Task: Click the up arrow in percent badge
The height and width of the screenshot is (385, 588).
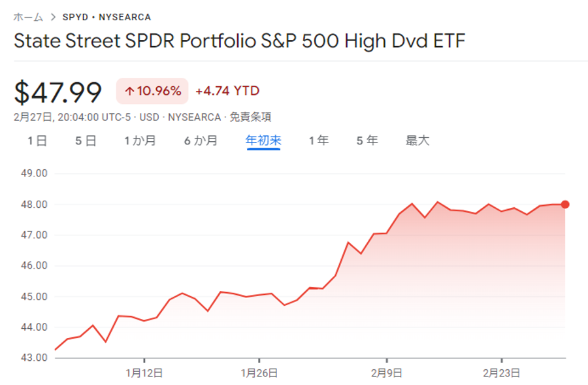Action: point(129,92)
